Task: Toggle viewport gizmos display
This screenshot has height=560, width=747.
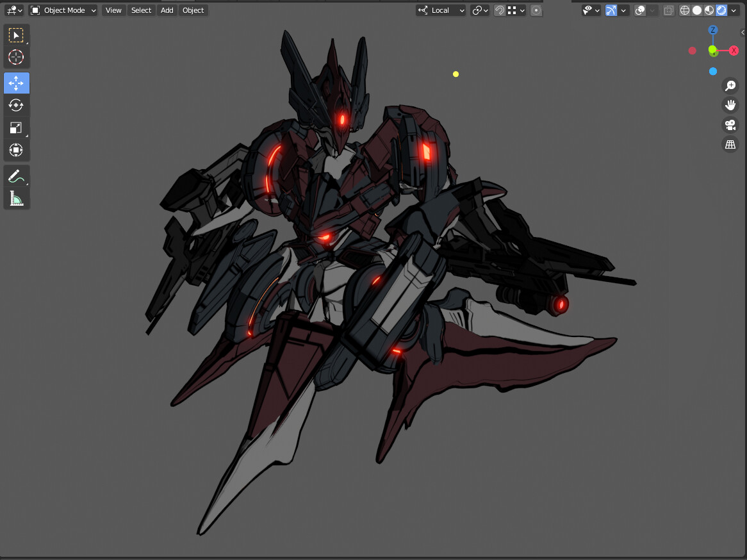Action: coord(611,10)
